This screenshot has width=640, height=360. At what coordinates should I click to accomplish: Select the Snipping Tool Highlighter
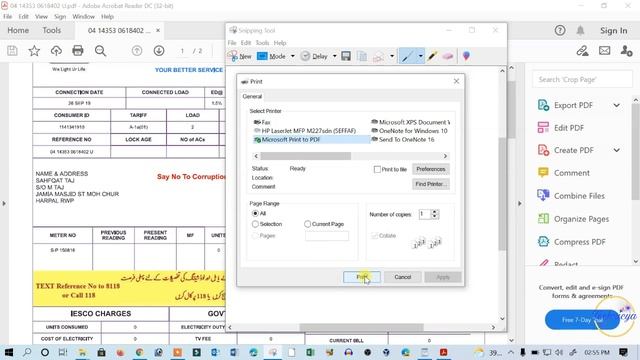point(432,56)
